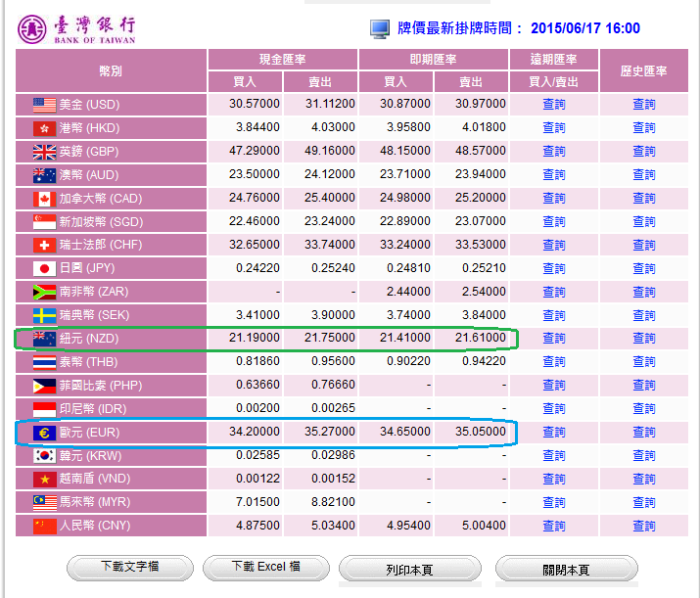This screenshot has width=700, height=598.
Task: Open forward rate 查詢 link for HKD
Action: point(553,128)
